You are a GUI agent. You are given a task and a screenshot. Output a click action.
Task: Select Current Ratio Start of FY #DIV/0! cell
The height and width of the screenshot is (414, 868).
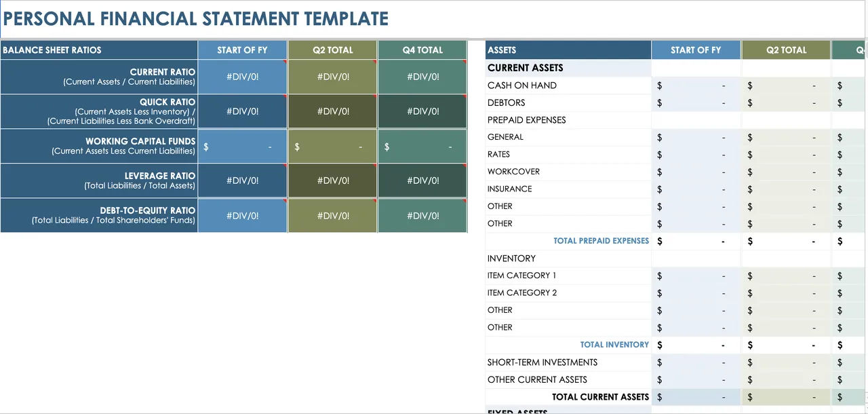243,77
